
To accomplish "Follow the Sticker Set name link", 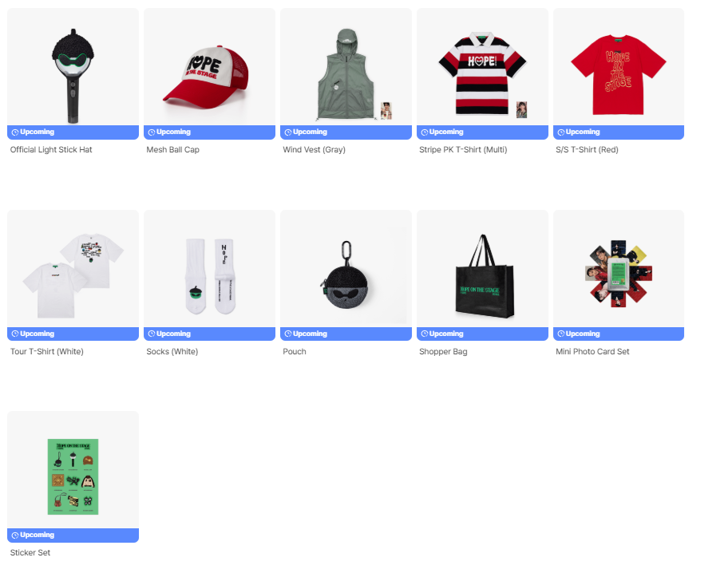I will (30, 552).
